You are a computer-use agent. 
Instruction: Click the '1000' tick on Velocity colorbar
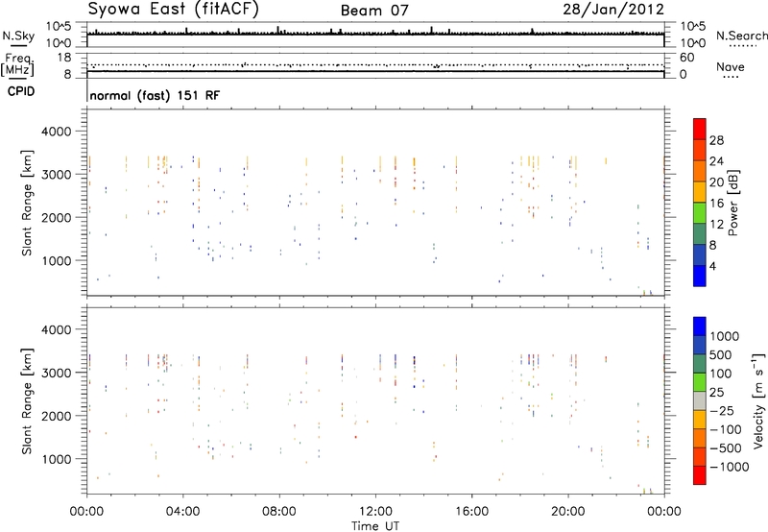(x=725, y=336)
